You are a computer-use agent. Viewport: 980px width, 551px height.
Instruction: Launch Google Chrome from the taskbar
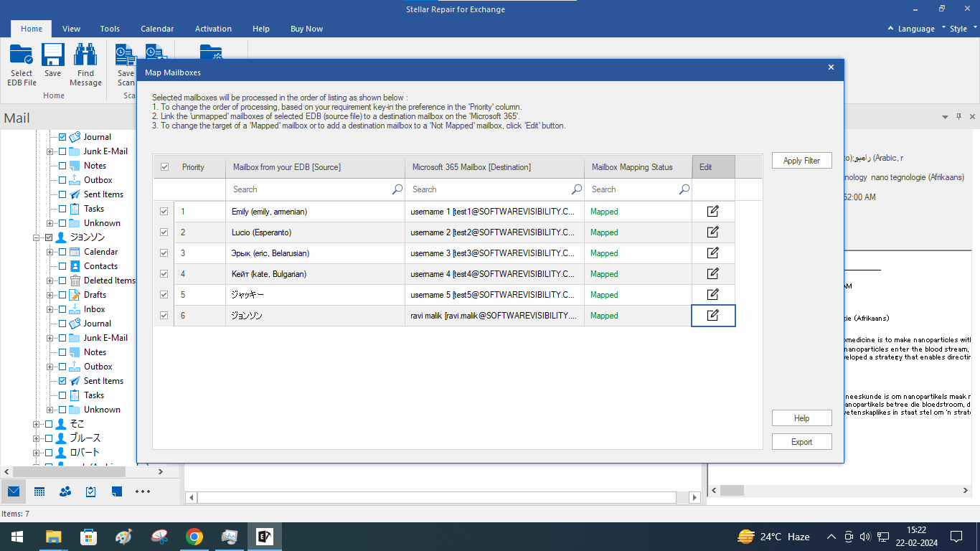pyautogui.click(x=194, y=537)
